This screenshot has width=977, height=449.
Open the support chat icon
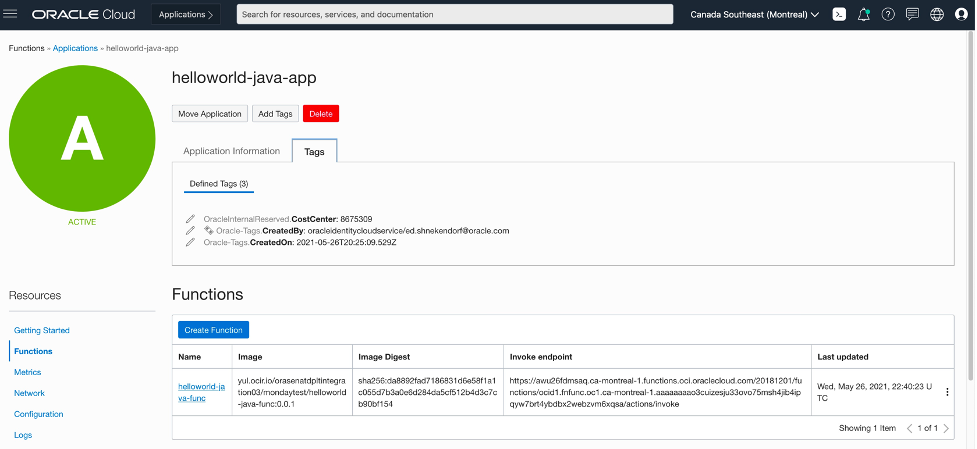[912, 14]
